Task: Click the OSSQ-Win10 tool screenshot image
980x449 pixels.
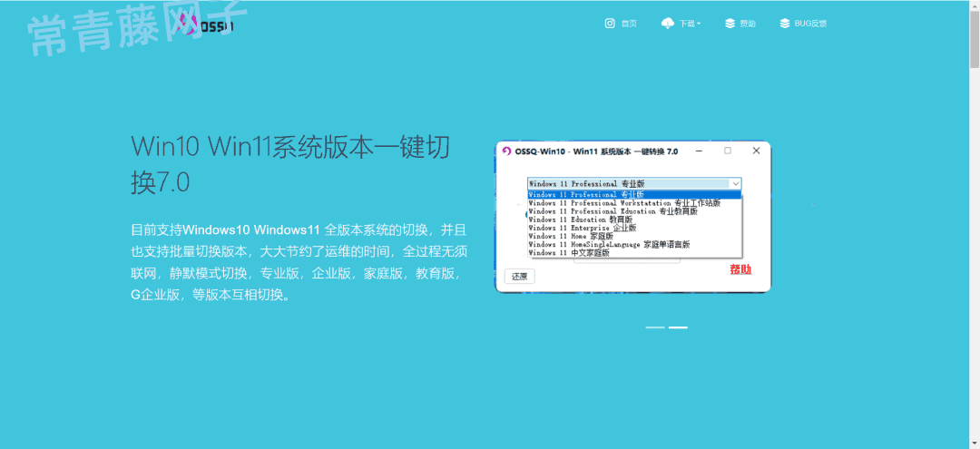Action: pyautogui.click(x=632, y=217)
